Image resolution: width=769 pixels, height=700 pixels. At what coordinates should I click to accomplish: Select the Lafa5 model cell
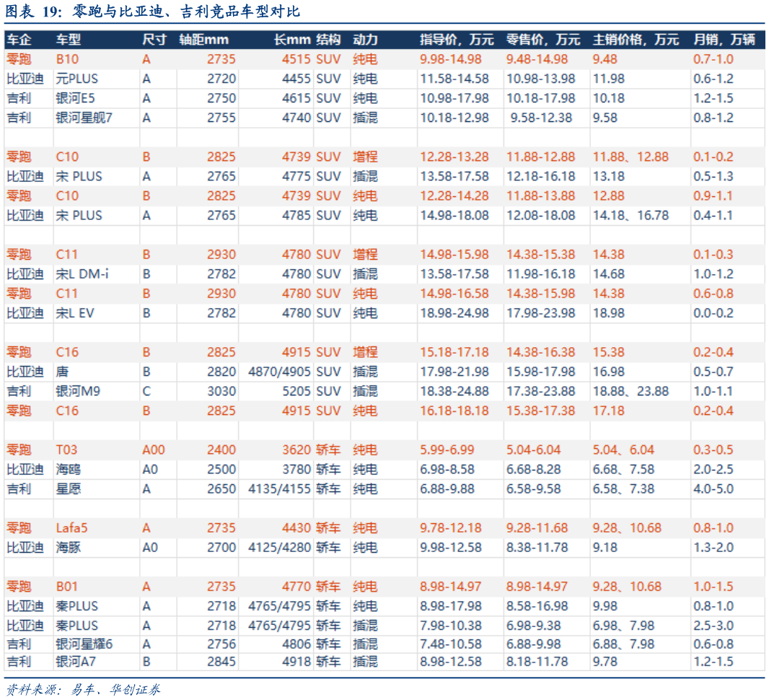coord(71,528)
